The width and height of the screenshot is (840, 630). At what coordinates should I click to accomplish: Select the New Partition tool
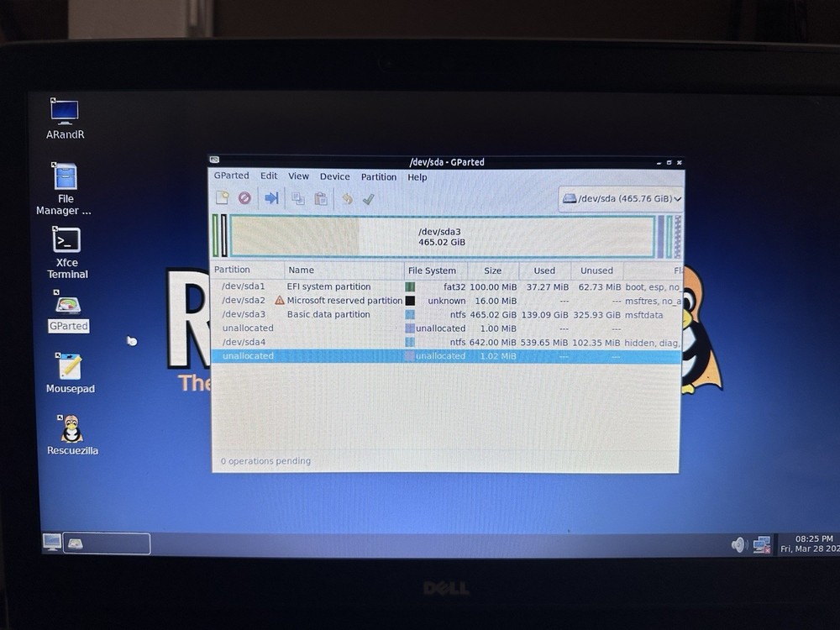pos(222,198)
